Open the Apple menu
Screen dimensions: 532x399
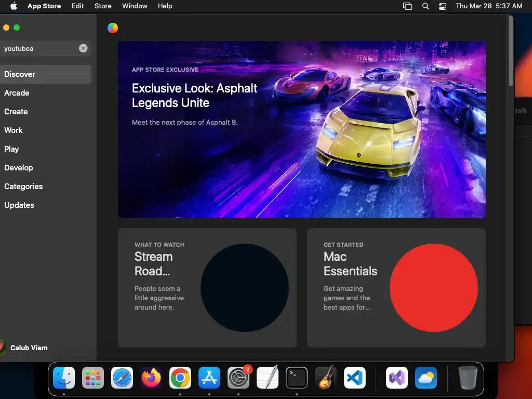(14, 6)
